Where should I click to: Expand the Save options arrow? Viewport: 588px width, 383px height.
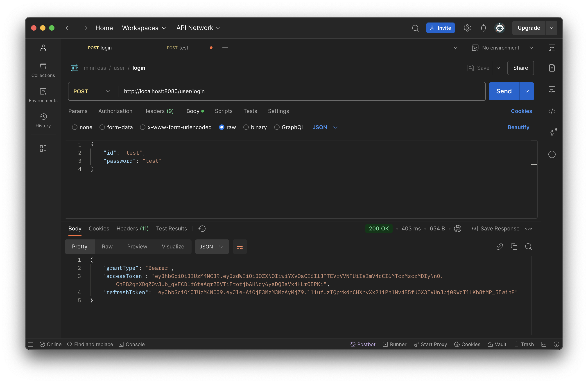tap(498, 68)
